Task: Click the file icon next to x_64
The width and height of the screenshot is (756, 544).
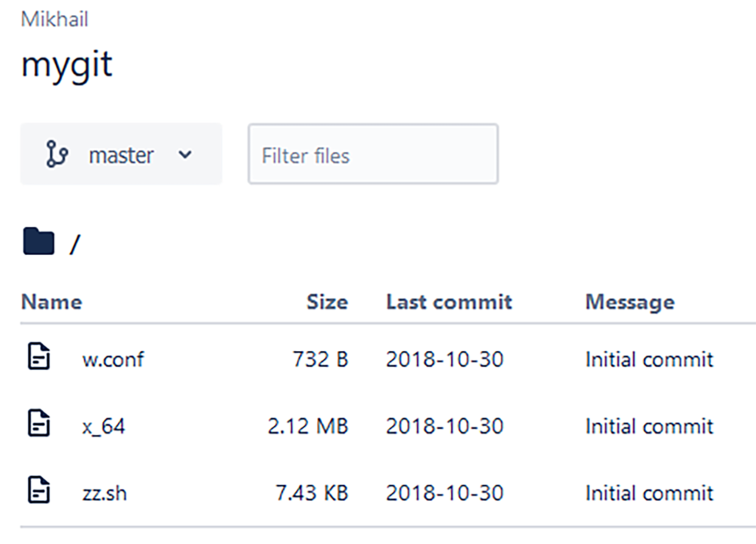Action: click(x=38, y=426)
